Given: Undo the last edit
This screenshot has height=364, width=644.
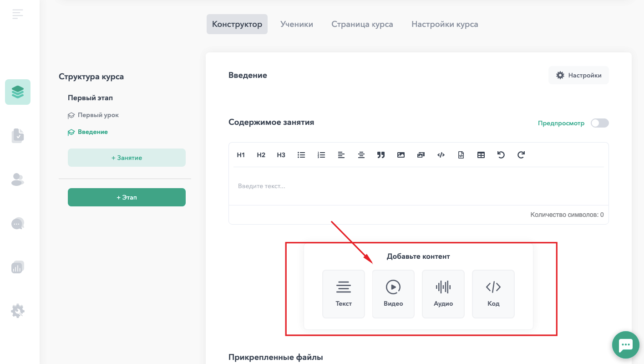Looking at the screenshot, I should coord(501,155).
